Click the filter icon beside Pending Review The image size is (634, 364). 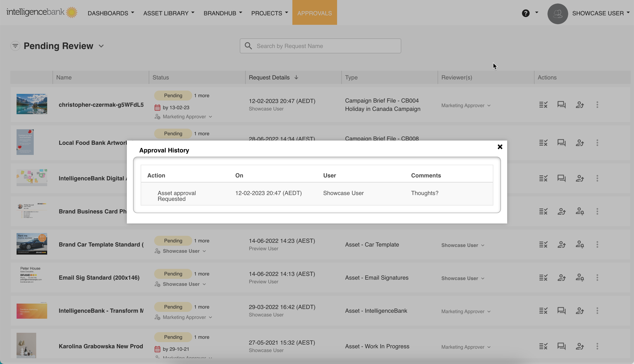click(x=15, y=46)
